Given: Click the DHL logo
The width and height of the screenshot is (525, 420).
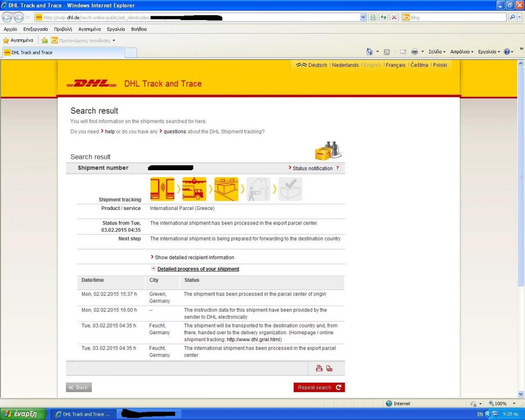Looking at the screenshot, I should [x=91, y=84].
